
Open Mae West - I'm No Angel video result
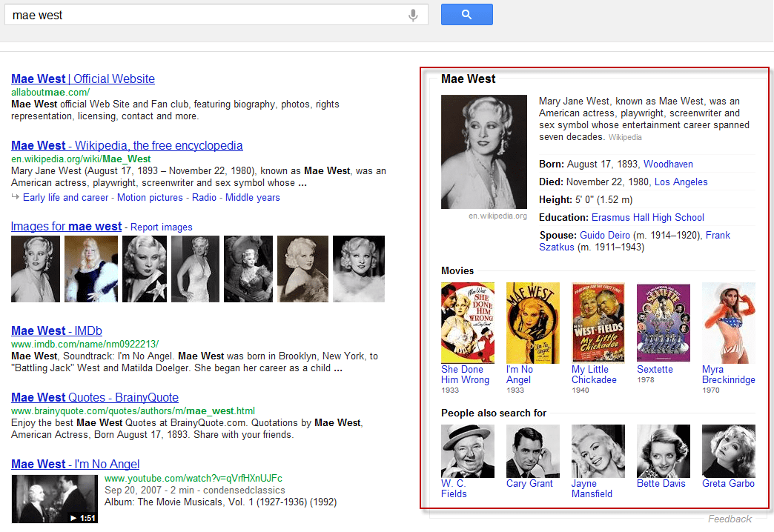(76, 464)
